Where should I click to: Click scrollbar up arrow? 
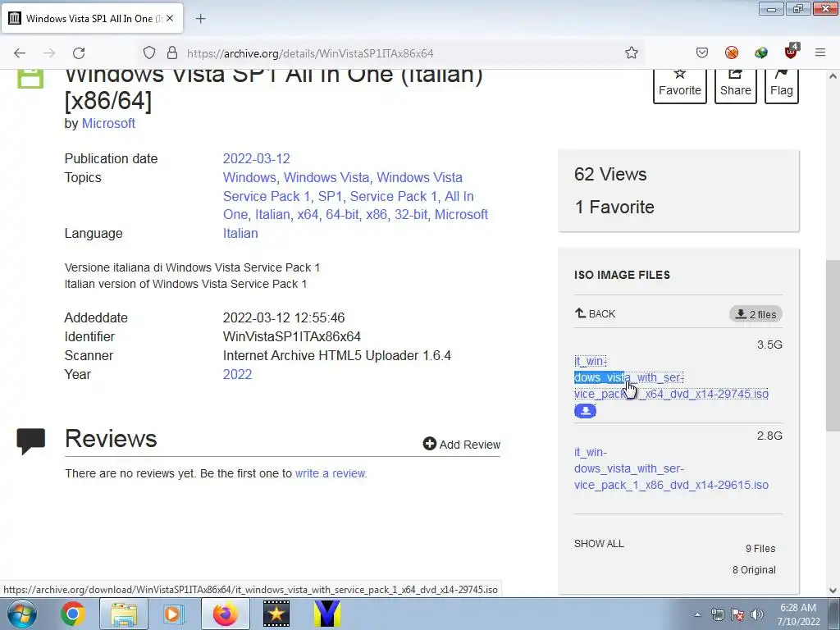pyautogui.click(x=833, y=76)
